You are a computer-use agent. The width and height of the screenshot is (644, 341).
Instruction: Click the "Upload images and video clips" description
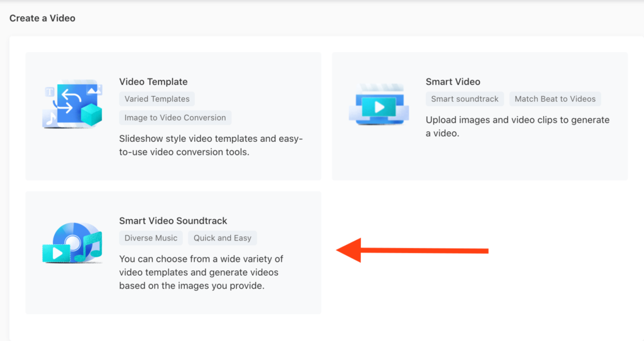tap(517, 126)
